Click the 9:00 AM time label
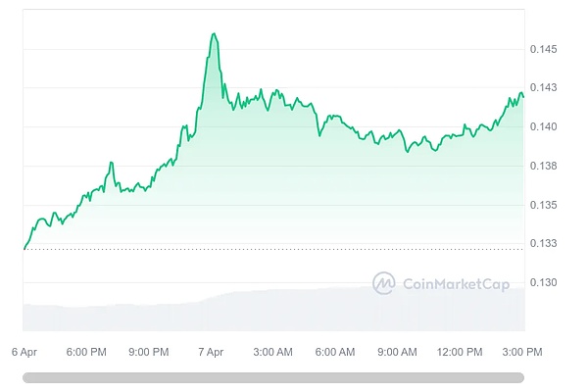The image size is (588, 392). [397, 351]
